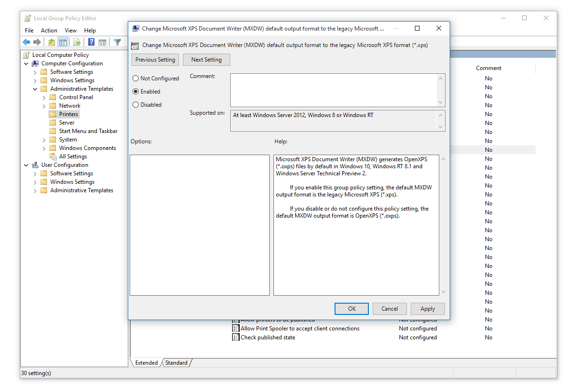
Task: Click the Up One Level folder icon
Action: point(52,42)
